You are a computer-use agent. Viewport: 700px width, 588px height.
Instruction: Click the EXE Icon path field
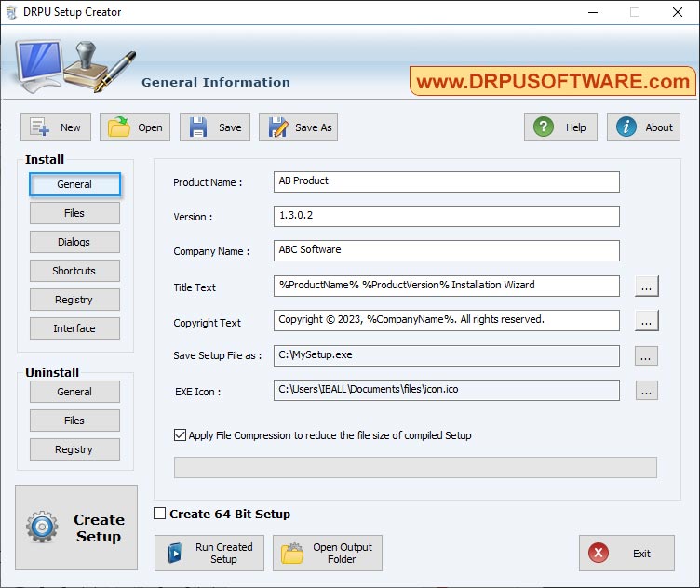[447, 391]
